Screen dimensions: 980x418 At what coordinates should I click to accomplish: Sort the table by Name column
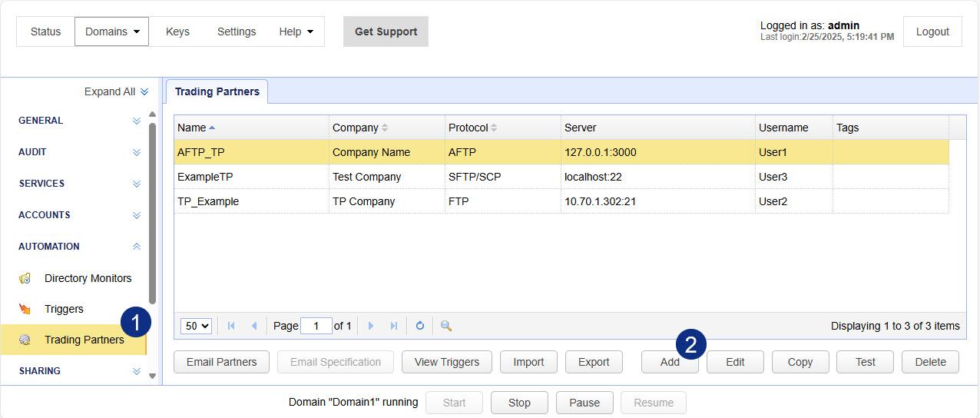pos(197,128)
